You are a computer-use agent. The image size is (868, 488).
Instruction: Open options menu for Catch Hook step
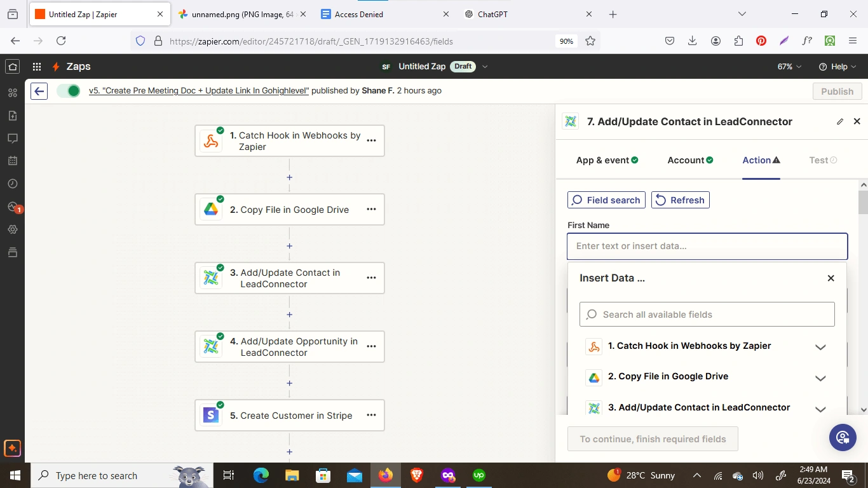click(372, 140)
